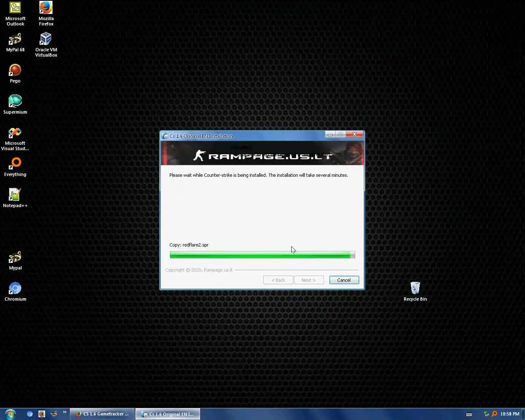Select the Pego desktop icon
525x420 pixels.
pyautogui.click(x=15, y=73)
